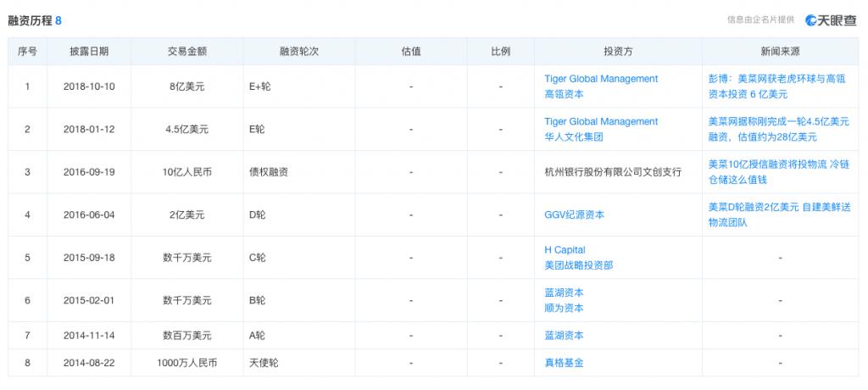Click the 信息由企名片提供 note

click(760, 20)
